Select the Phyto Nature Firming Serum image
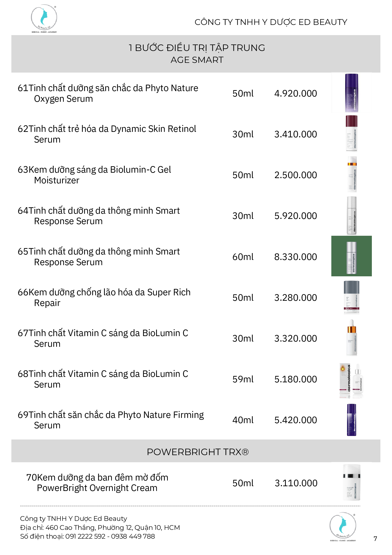Screen dimensions: 392x555 pyautogui.click(x=351, y=420)
